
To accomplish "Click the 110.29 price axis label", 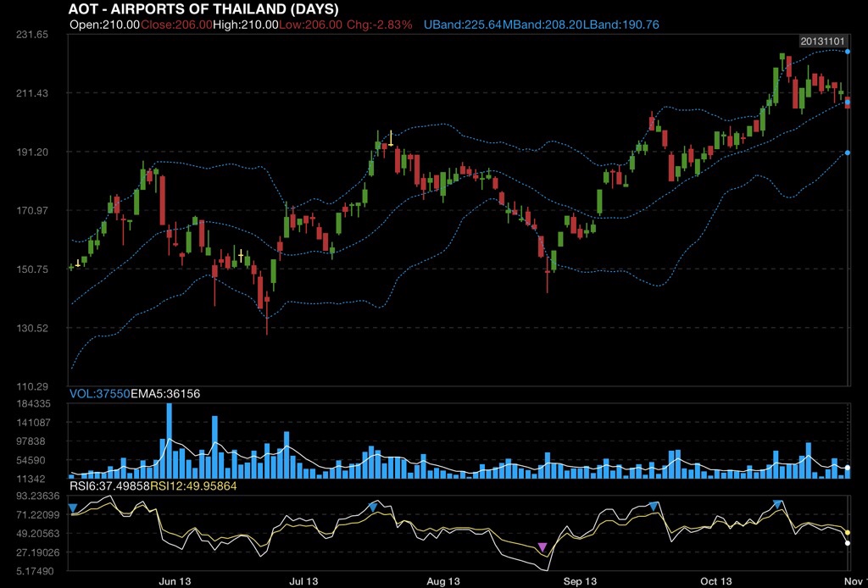I will coord(34,386).
